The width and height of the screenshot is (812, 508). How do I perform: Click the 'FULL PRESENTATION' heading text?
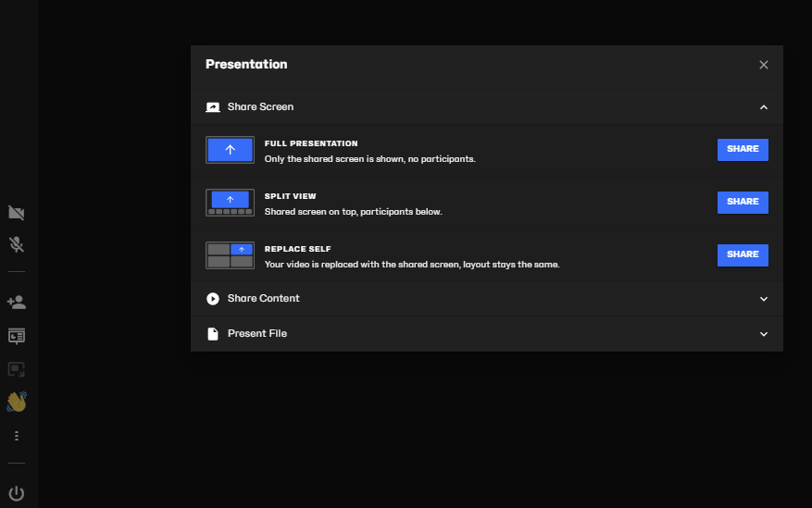311,143
